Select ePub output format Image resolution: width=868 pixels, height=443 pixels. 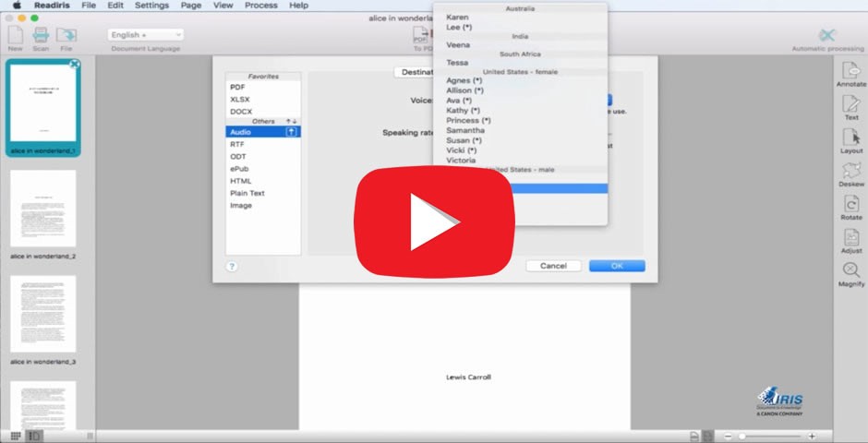pos(263,169)
